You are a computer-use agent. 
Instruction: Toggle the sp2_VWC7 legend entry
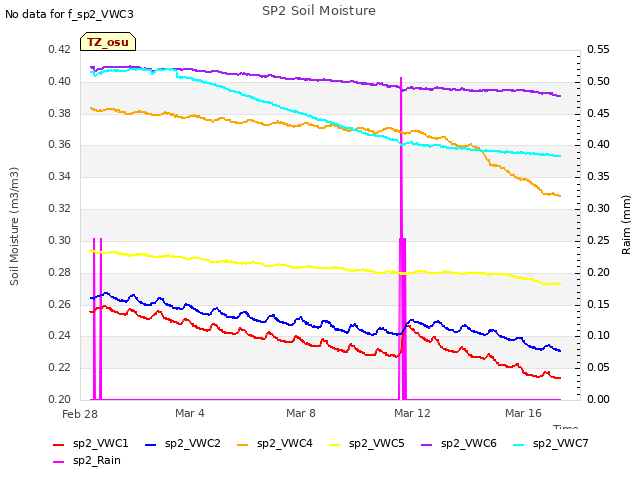coord(551,444)
